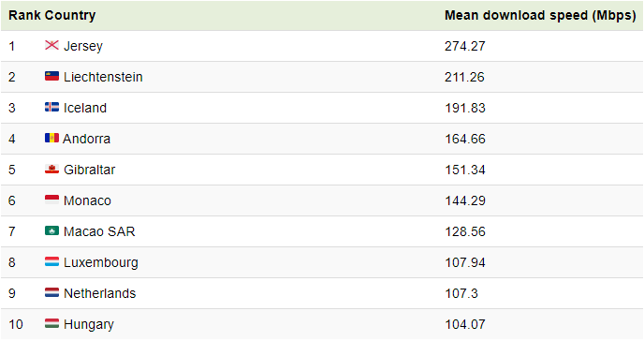Select the Country column header
644x341 pixels.
tap(70, 15)
